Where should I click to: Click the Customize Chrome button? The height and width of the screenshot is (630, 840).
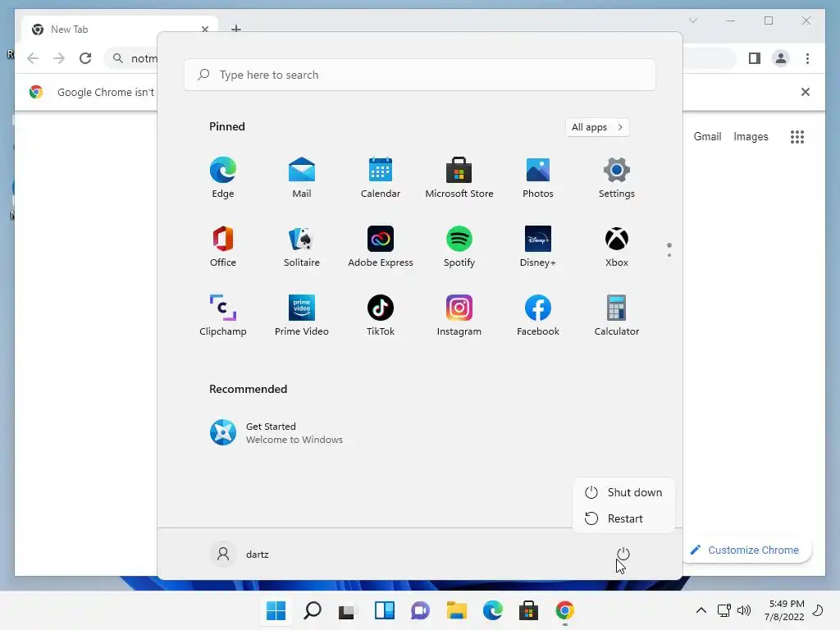pos(746,550)
